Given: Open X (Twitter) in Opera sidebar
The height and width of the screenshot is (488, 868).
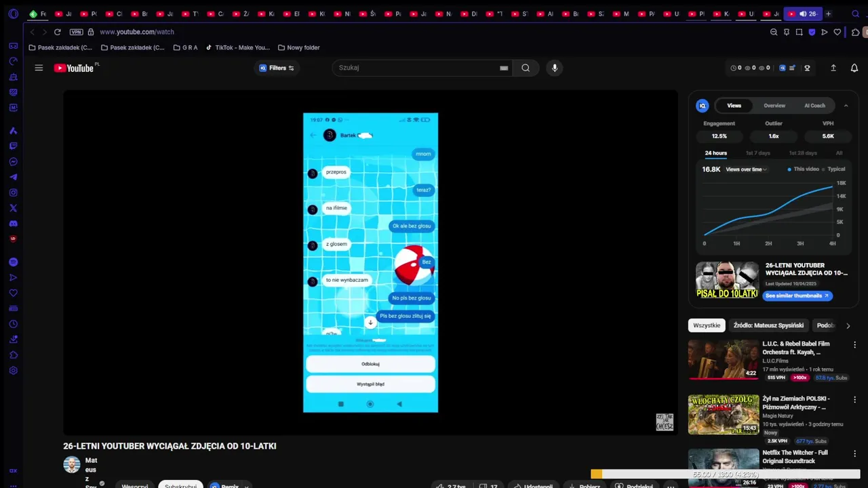Looking at the screenshot, I should tap(13, 208).
